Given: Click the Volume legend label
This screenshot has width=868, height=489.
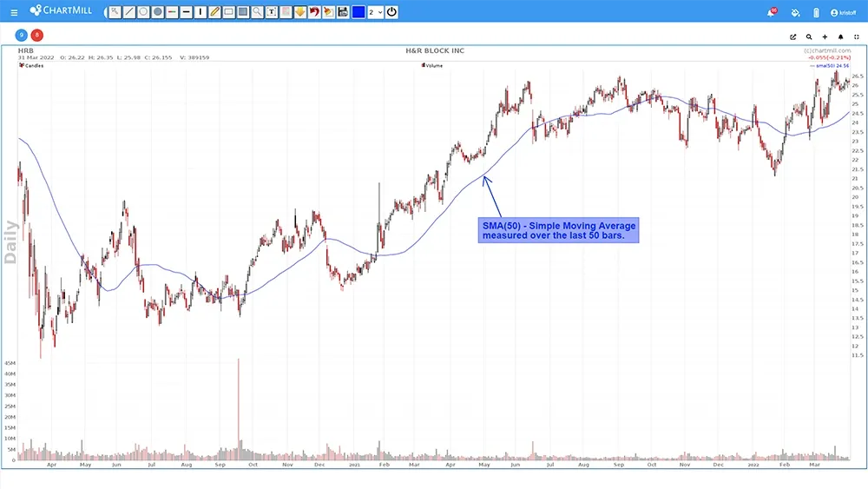Looking at the screenshot, I should pyautogui.click(x=432, y=65).
